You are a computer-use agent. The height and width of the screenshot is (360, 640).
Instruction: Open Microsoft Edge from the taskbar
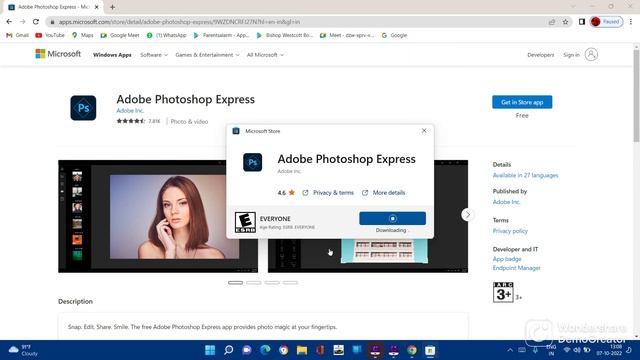tap(265, 350)
